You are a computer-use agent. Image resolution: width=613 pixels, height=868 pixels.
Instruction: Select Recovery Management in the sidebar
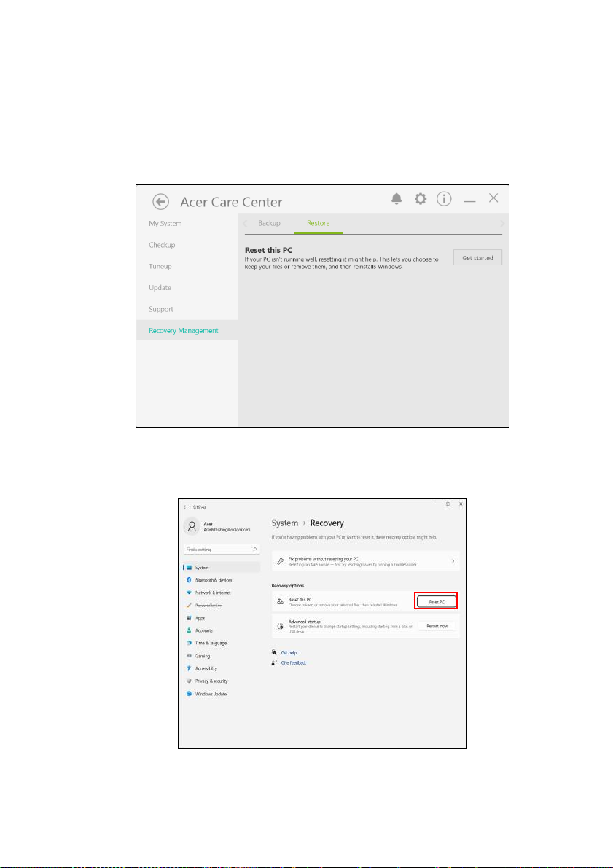pyautogui.click(x=187, y=330)
